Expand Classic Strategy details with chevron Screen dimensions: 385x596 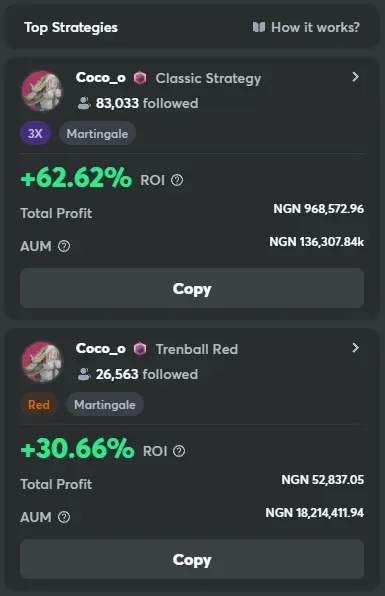click(x=355, y=77)
